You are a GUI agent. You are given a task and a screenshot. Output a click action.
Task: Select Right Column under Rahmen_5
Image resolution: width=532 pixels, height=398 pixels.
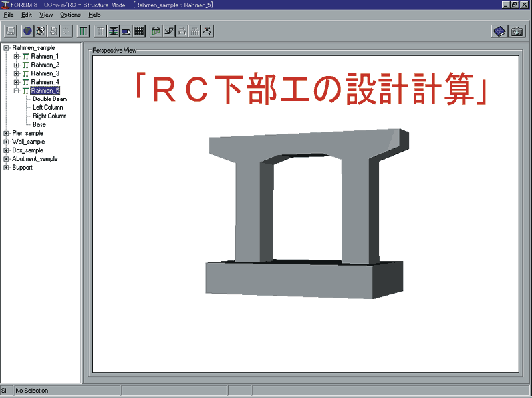(x=49, y=116)
